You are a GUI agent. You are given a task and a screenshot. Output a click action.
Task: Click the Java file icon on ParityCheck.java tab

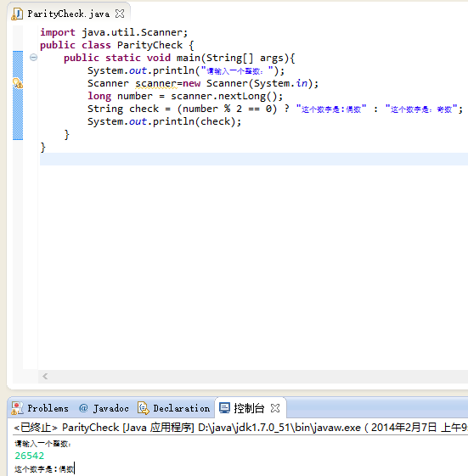(17, 14)
